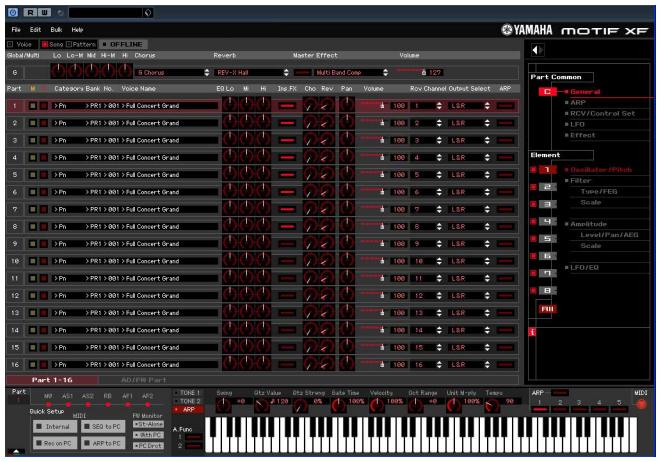Toggle the ARP on/off switch

click(559, 393)
